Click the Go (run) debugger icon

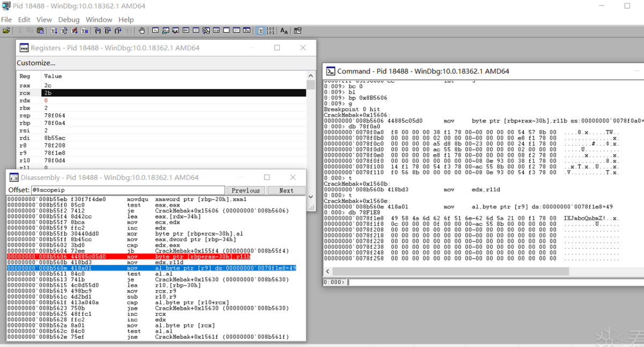point(54,31)
